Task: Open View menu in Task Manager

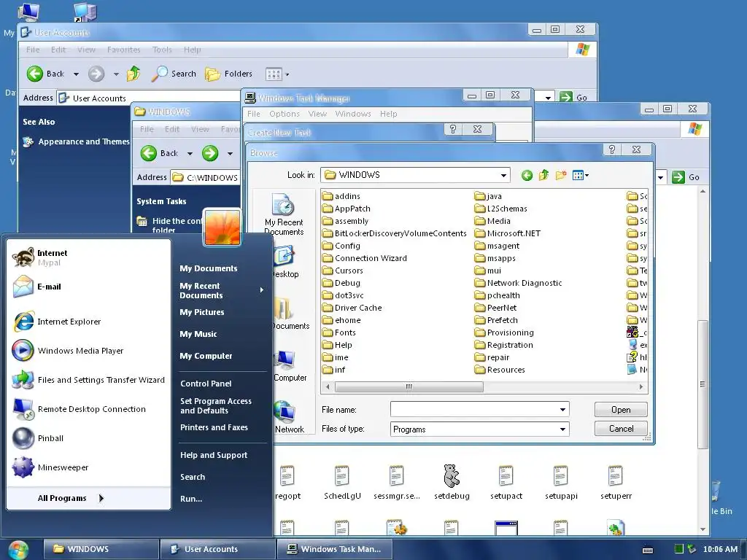Action: click(317, 114)
